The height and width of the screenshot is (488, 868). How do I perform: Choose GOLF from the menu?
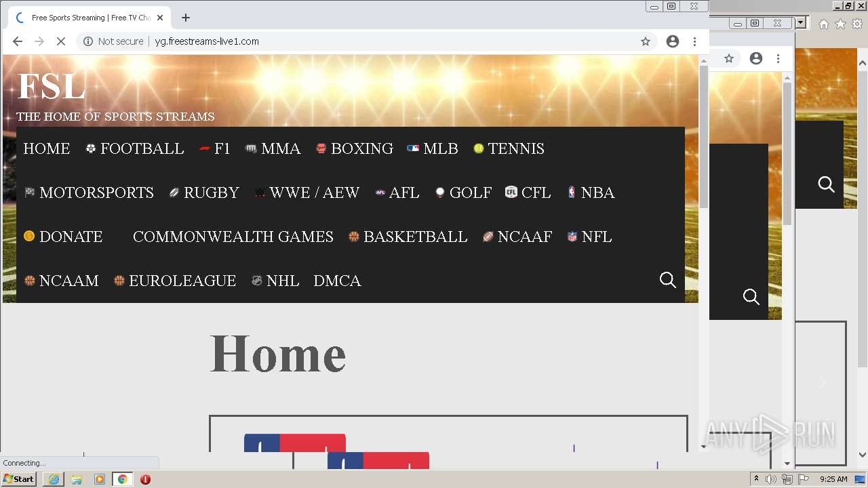pyautogui.click(x=463, y=192)
